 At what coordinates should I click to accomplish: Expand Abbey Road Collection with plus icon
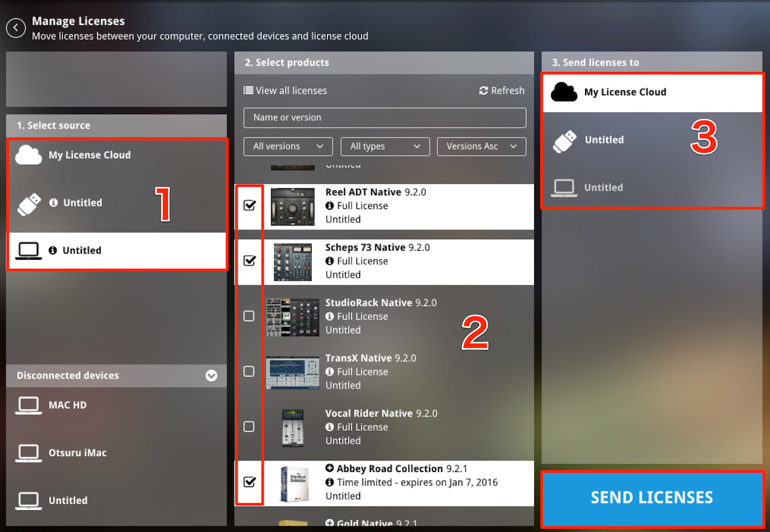pyautogui.click(x=330, y=468)
